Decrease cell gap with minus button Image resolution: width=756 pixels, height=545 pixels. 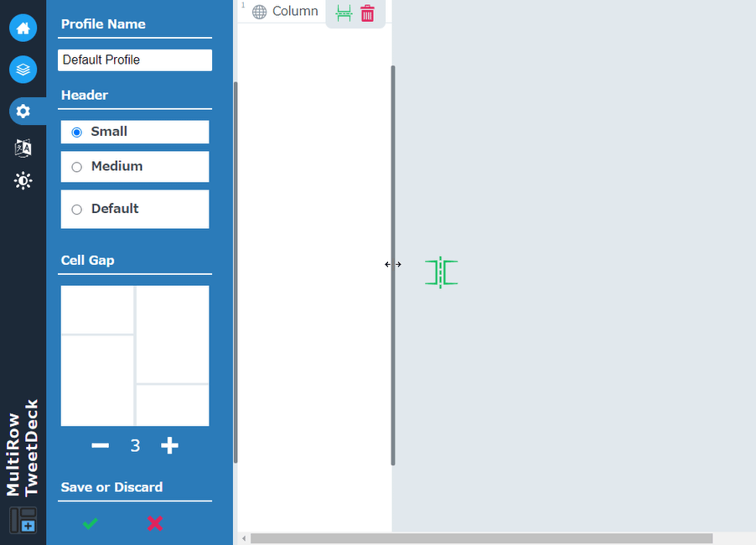click(x=101, y=446)
